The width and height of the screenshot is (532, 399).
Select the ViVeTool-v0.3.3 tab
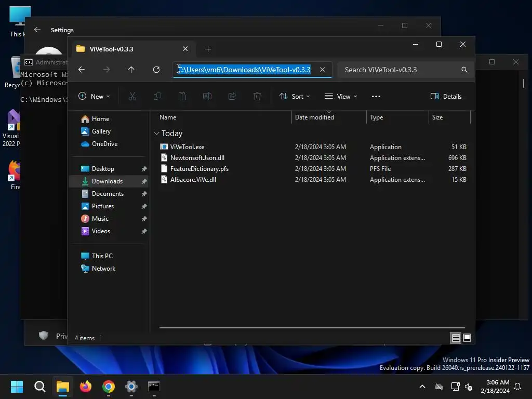[133, 49]
